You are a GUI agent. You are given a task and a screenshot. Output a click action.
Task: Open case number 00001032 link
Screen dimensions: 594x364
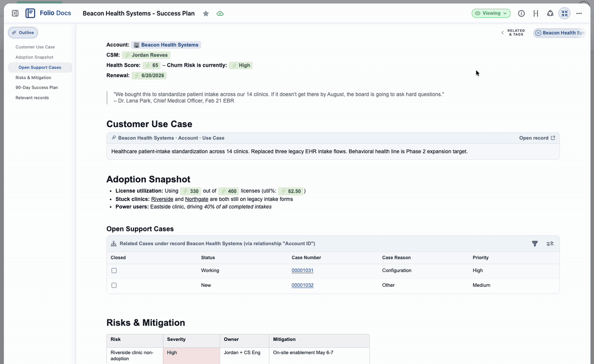[302, 285]
